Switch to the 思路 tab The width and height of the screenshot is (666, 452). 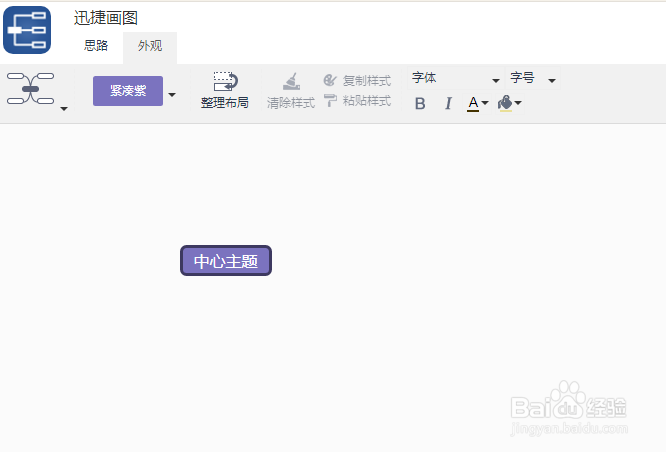[x=96, y=45]
